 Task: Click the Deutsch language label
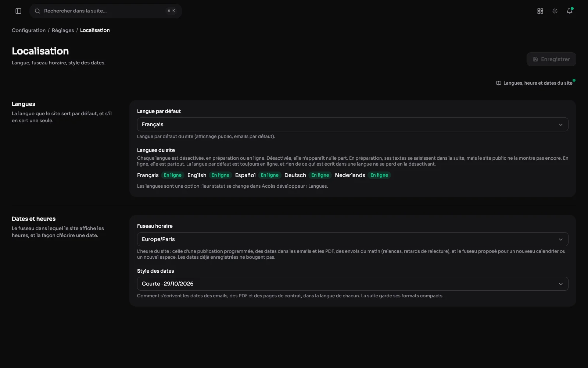295,175
